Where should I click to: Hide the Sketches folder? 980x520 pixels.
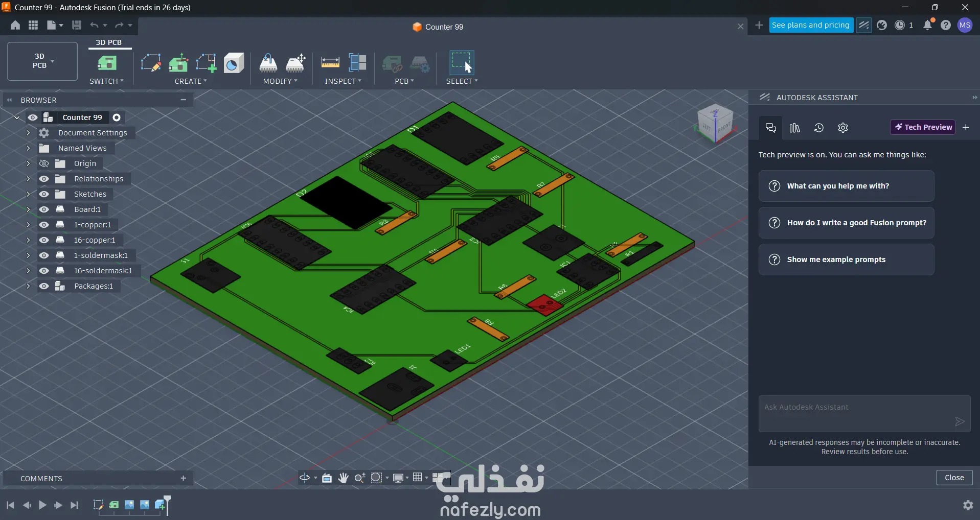point(44,194)
